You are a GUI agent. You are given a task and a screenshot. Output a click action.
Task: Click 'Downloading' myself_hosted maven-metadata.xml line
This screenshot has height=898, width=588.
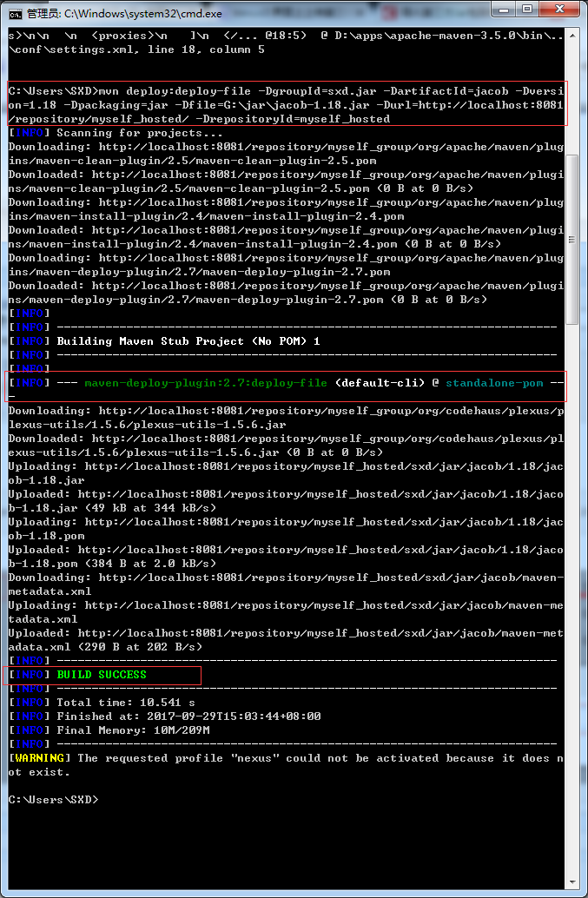(x=286, y=584)
